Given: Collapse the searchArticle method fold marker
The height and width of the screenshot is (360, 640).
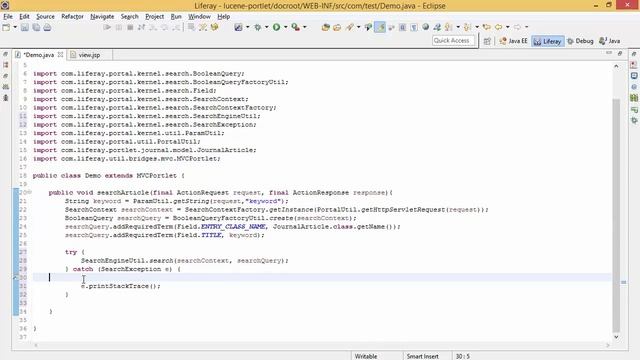Looking at the screenshot, I should click(x=30, y=192).
